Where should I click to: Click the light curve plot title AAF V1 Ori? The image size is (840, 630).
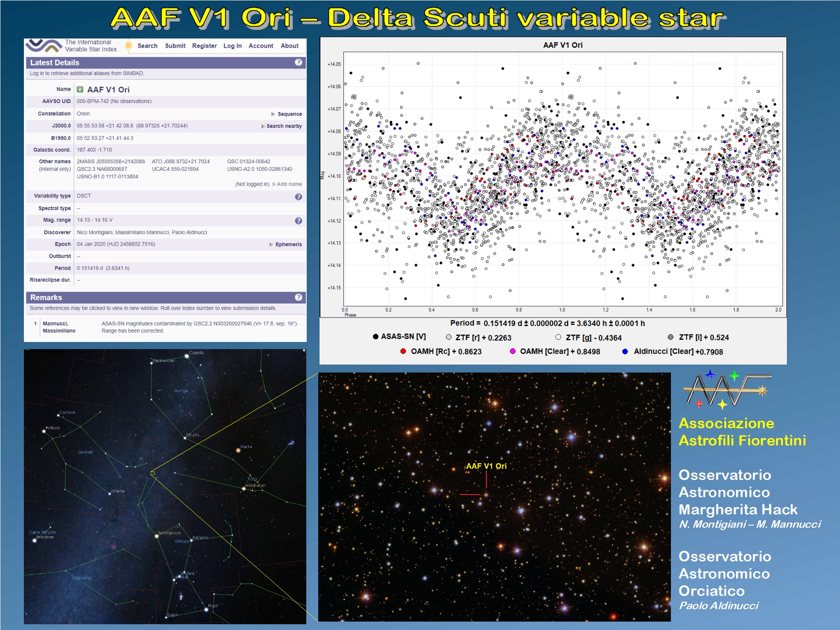coord(563,45)
